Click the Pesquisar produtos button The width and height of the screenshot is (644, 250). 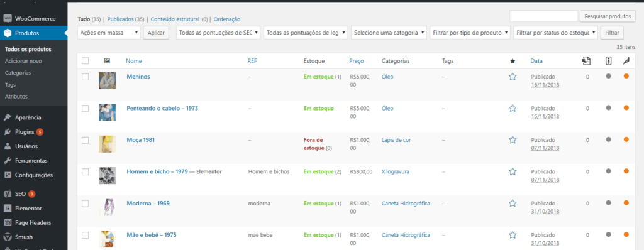coord(608,16)
